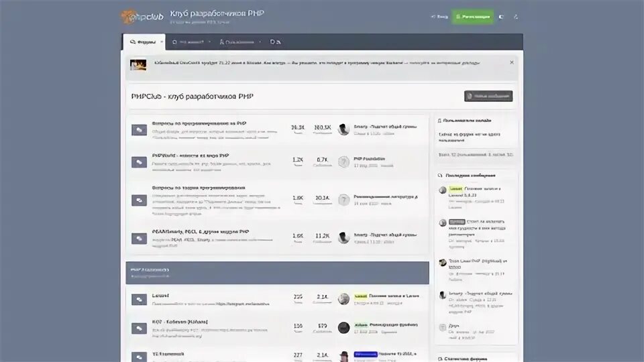
Task: Open the 'PHP Frameworks' category header
Action: 150,269
